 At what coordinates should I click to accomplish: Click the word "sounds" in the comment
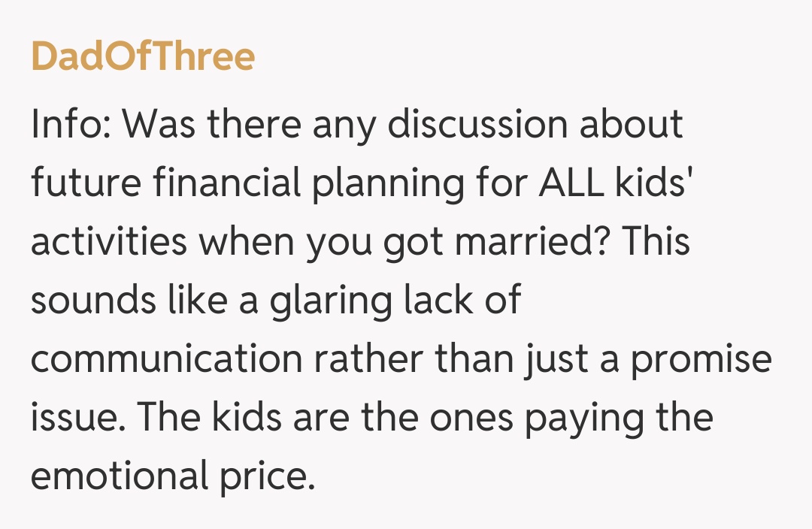tap(81, 301)
